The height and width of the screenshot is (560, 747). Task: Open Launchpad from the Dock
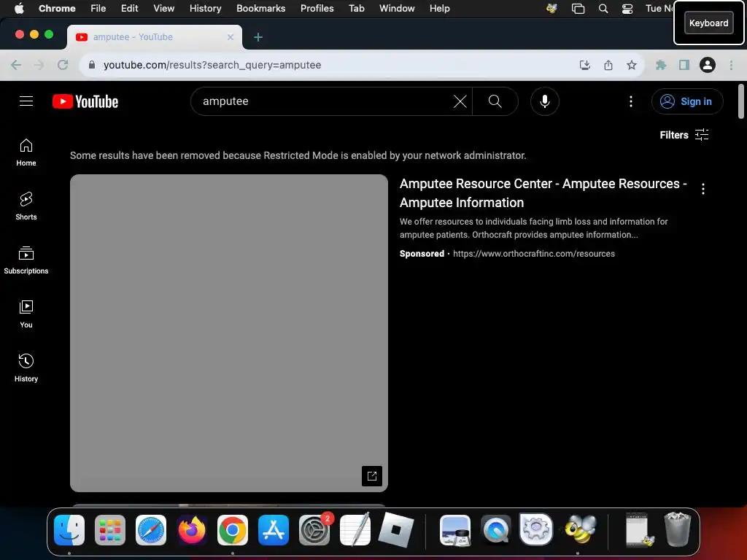(x=110, y=529)
